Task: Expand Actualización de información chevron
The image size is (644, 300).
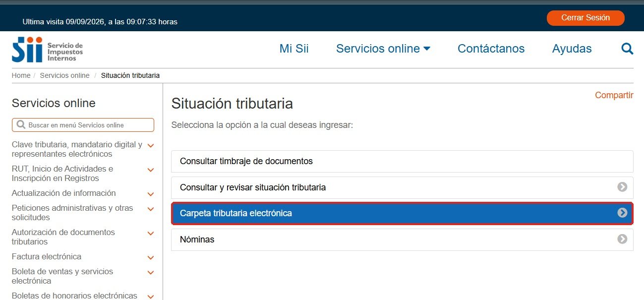Action: 151,194
